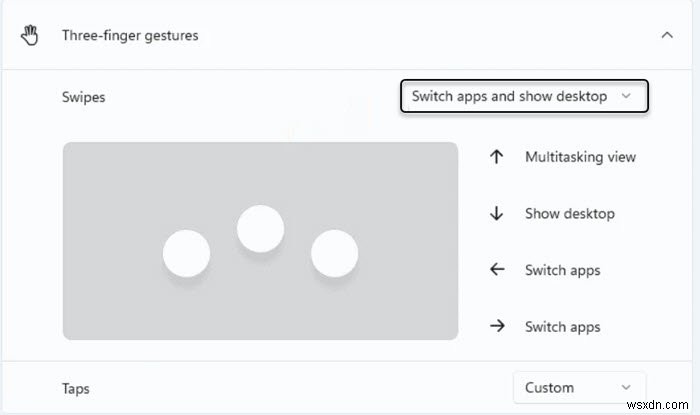Viewport: 700px width, 415px height.
Task: Click Switch apps text next to left arrow
Action: 562,270
